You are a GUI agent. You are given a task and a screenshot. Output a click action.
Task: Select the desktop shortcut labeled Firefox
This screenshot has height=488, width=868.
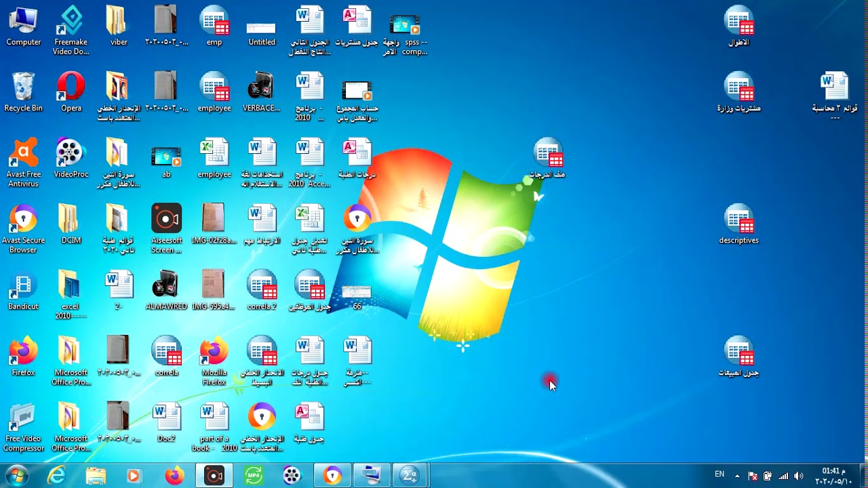coord(23,357)
